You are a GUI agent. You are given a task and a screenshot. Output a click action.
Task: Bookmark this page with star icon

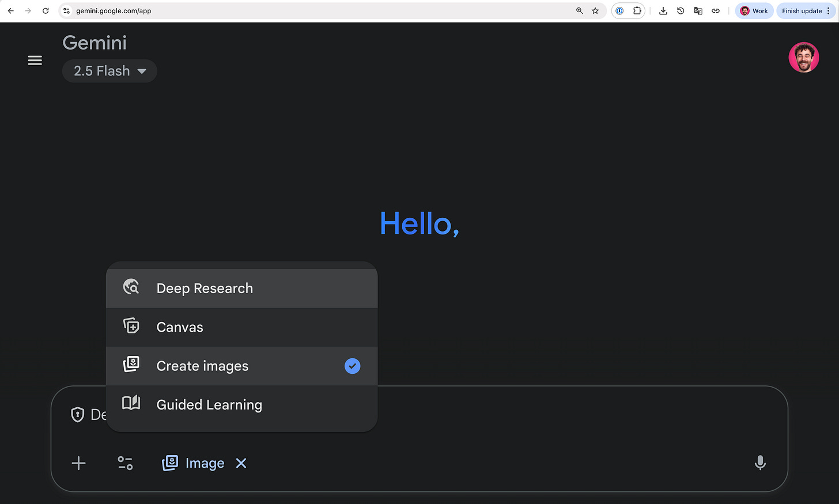pos(595,10)
